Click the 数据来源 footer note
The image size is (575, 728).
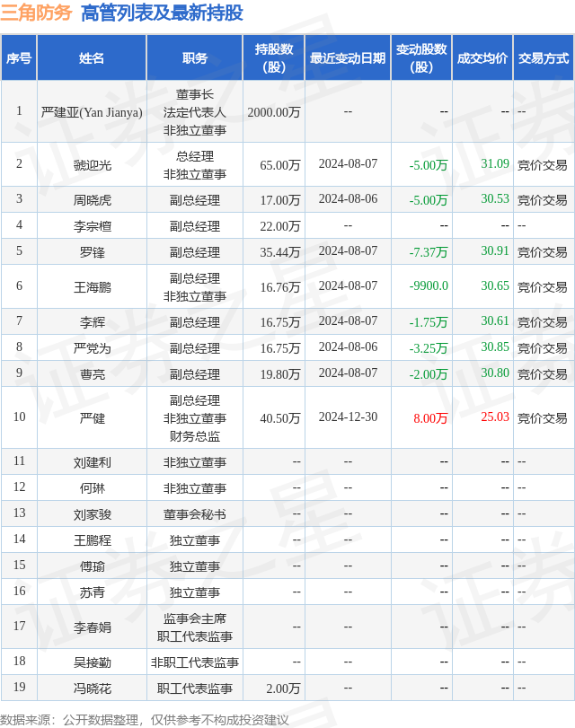(x=145, y=719)
